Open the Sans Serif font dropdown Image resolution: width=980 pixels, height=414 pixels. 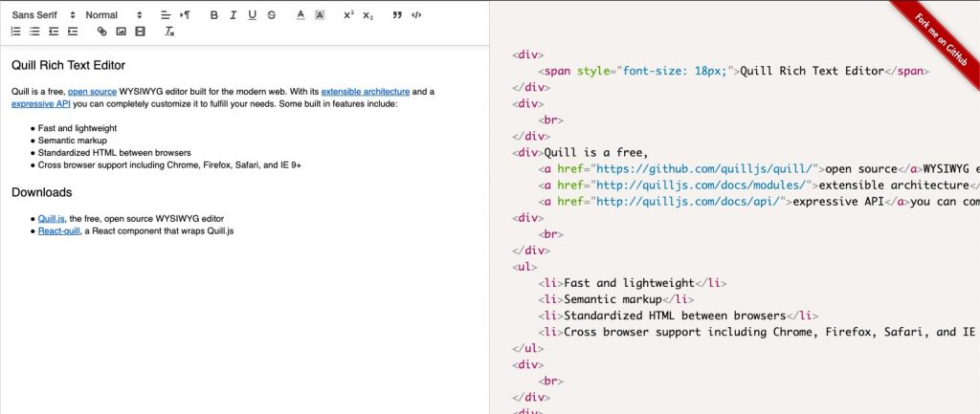point(43,15)
